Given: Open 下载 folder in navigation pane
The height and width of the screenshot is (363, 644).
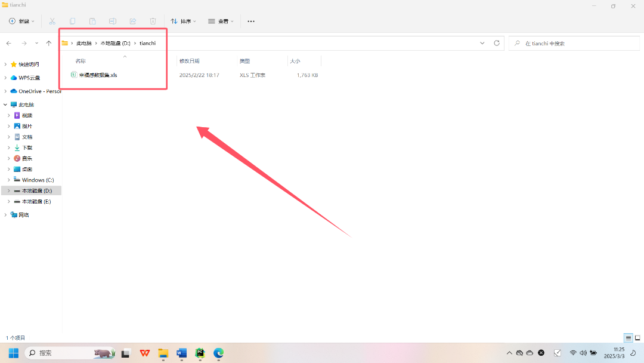Looking at the screenshot, I should (x=27, y=147).
